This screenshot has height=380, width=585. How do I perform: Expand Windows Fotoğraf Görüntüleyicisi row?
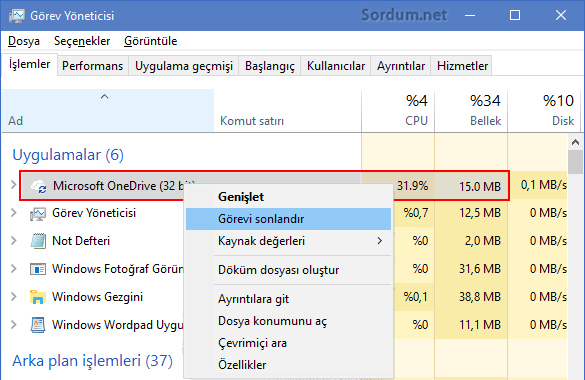(14, 268)
